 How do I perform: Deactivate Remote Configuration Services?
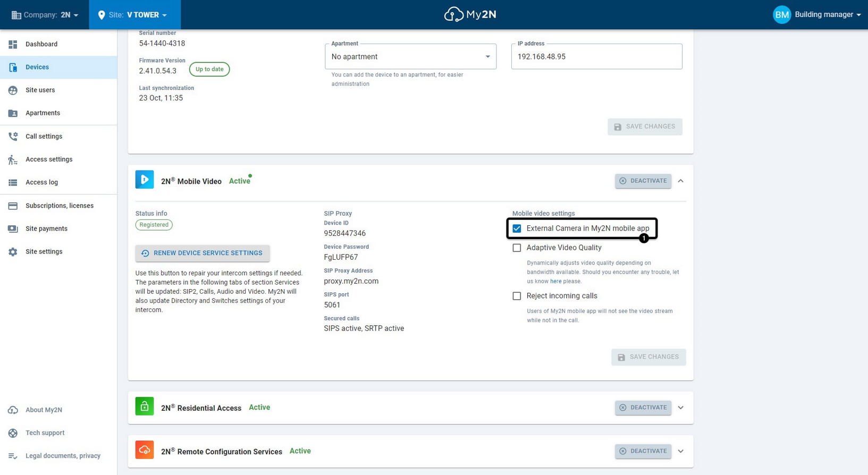click(x=643, y=451)
